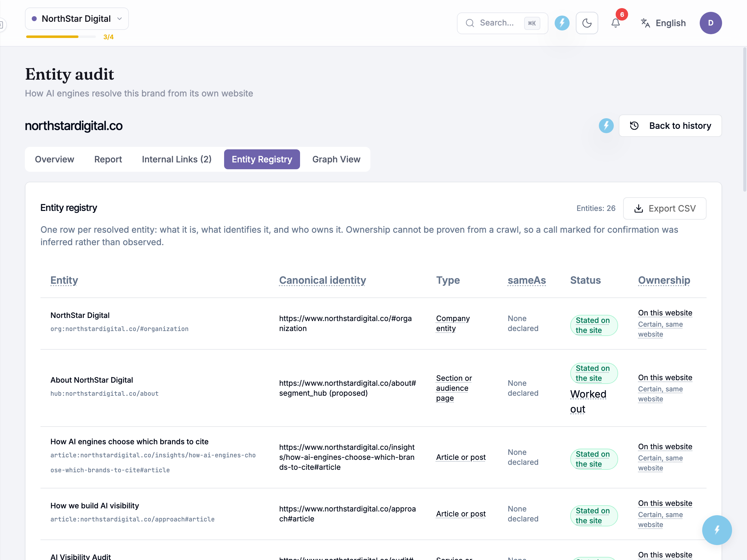Click Section or audience page type label
Image resolution: width=747 pixels, height=560 pixels.
tap(454, 388)
